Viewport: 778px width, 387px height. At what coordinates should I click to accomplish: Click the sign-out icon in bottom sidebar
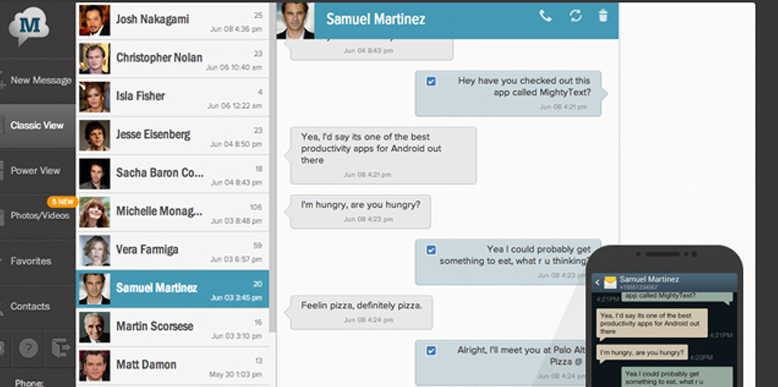click(61, 348)
